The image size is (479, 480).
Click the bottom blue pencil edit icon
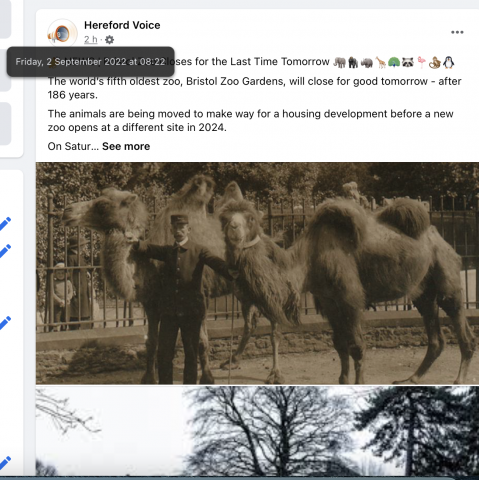pyautogui.click(x=5, y=463)
